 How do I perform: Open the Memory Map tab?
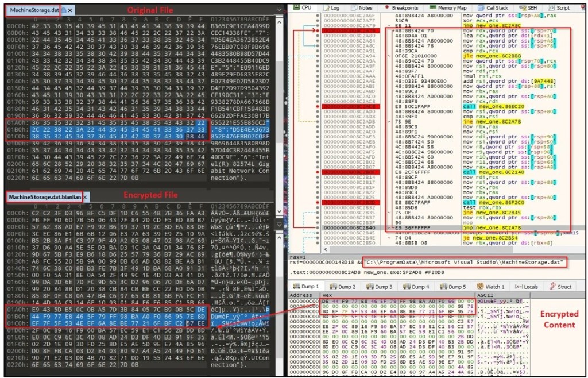(x=451, y=8)
